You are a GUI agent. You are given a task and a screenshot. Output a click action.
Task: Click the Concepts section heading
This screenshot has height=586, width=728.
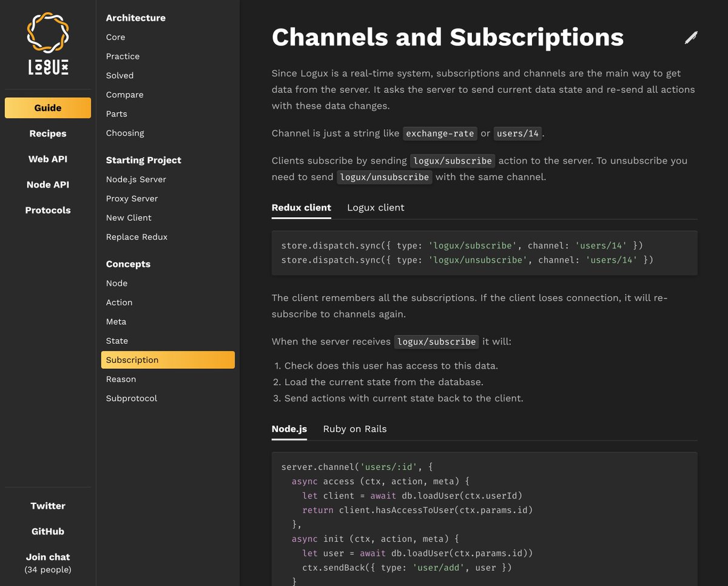[128, 264]
